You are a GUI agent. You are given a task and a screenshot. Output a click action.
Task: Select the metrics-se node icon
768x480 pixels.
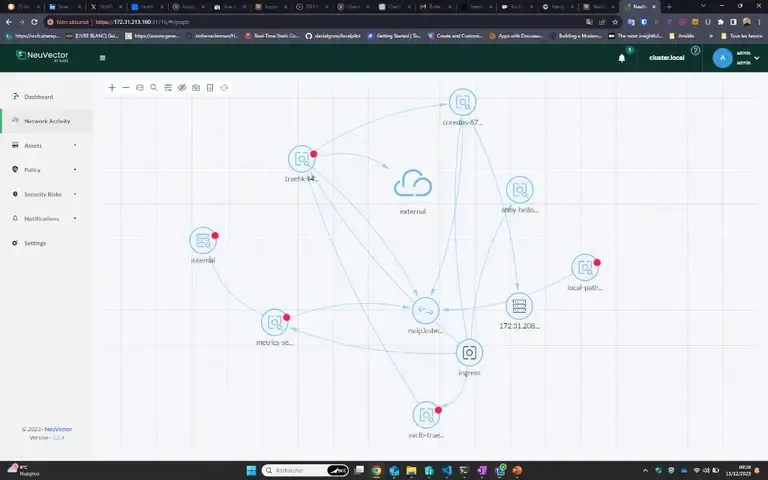(x=275, y=322)
